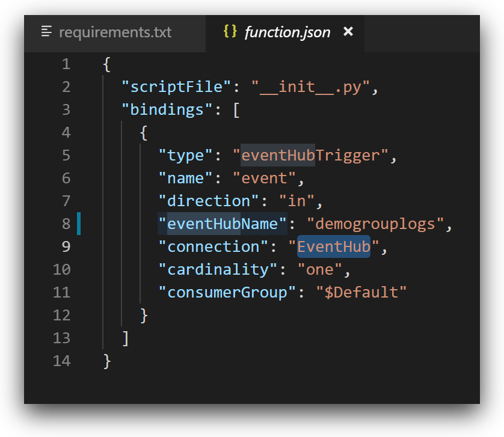Viewport: 504px width, 437px height.
Task: Click the text file icon on requirements.txt tab
Action: coord(47,32)
